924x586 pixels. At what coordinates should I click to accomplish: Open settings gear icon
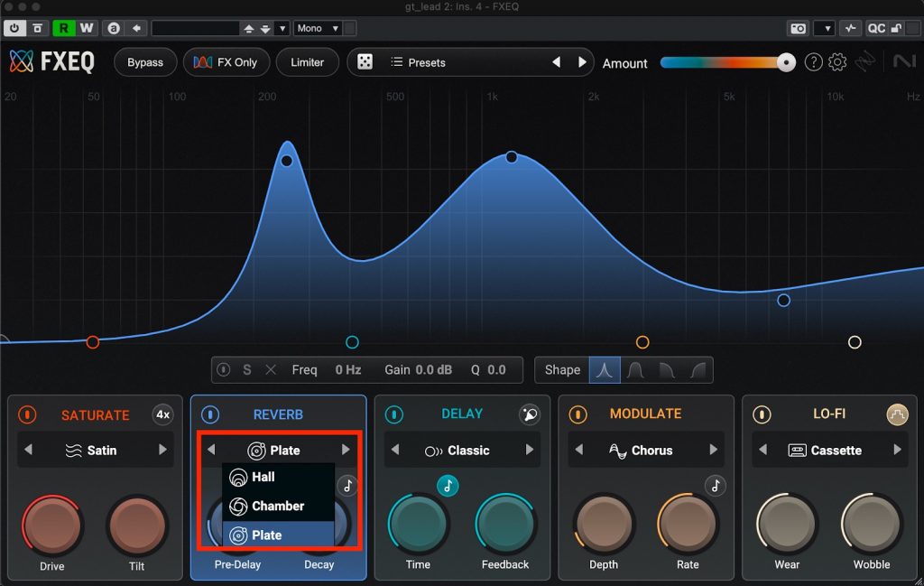pos(837,62)
